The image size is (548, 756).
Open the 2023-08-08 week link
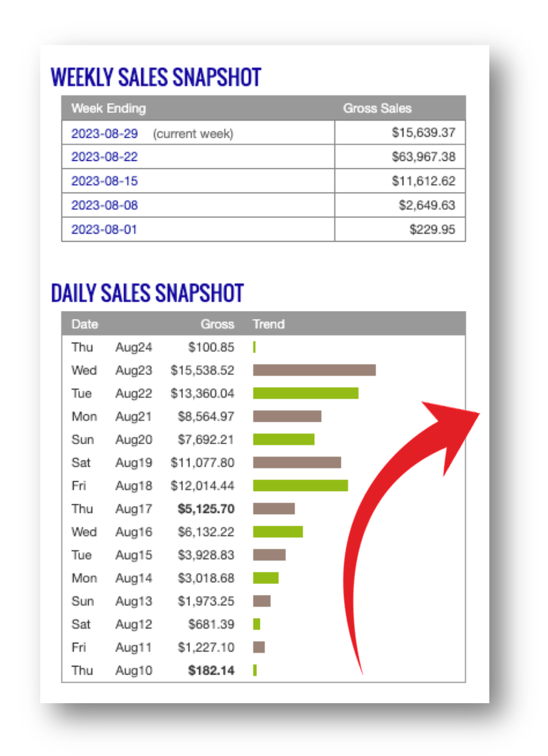[104, 205]
